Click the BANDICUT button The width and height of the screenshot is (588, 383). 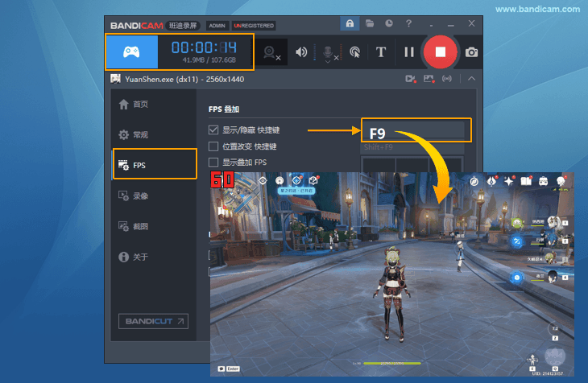click(152, 322)
